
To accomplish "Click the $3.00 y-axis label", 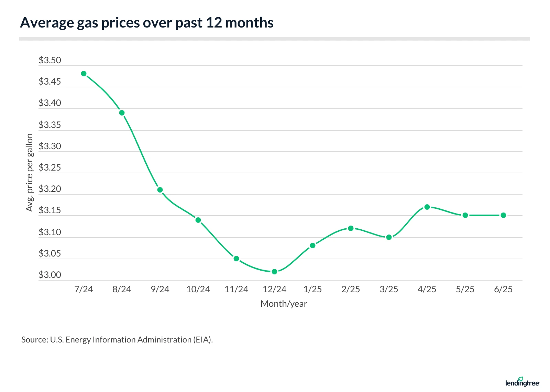I will (x=50, y=275).
